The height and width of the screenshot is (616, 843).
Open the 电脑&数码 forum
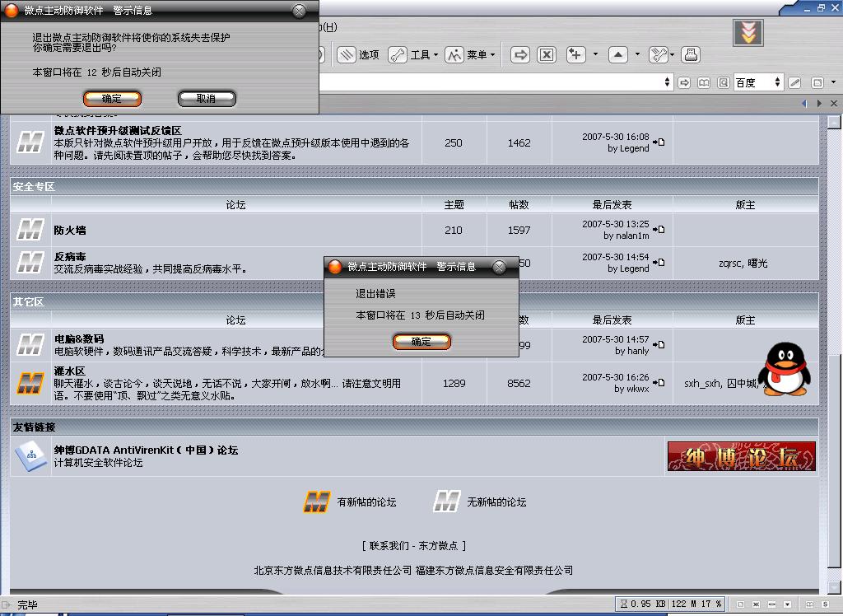[79, 339]
